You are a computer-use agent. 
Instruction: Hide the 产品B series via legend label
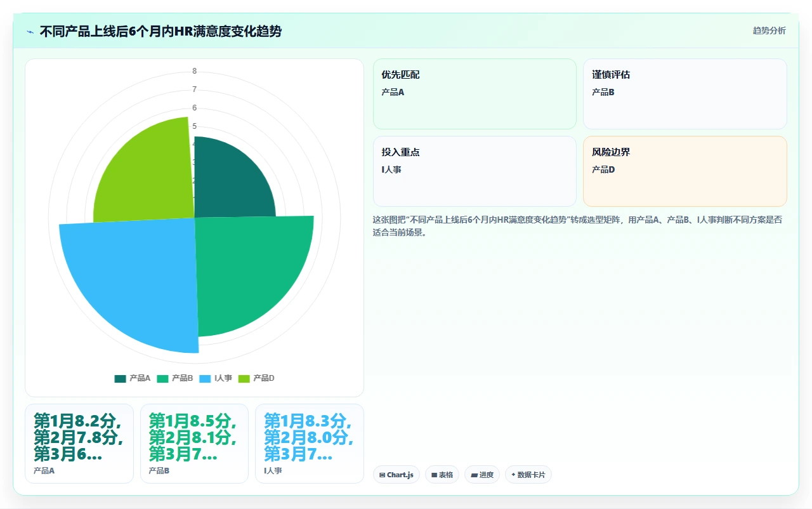(182, 378)
